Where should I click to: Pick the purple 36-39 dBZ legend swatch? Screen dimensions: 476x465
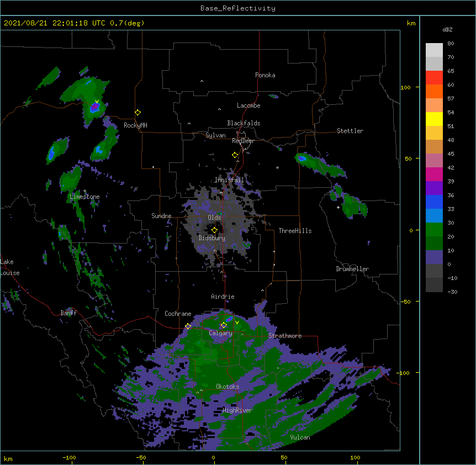434,188
